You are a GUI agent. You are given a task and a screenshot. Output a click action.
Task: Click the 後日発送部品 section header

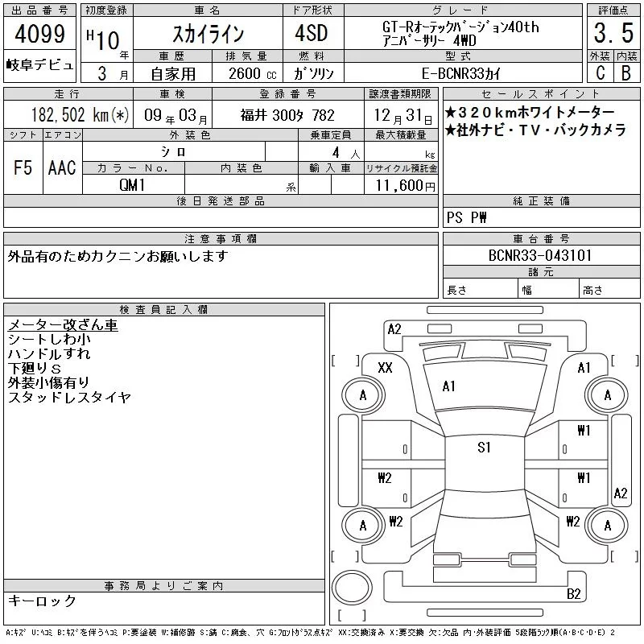point(221,200)
